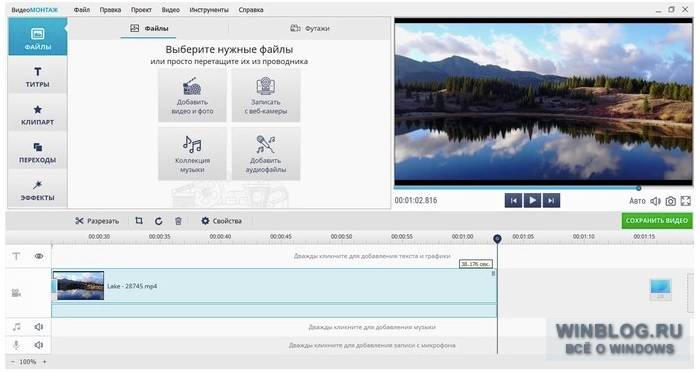700x372 pixels.
Task: Open the Видео menu
Action: [x=171, y=9]
